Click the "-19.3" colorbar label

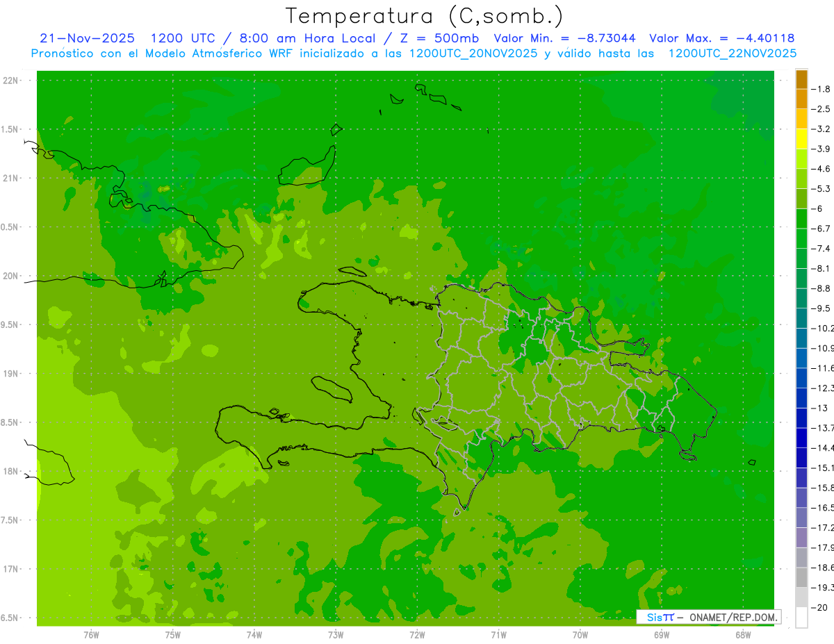[822, 588]
